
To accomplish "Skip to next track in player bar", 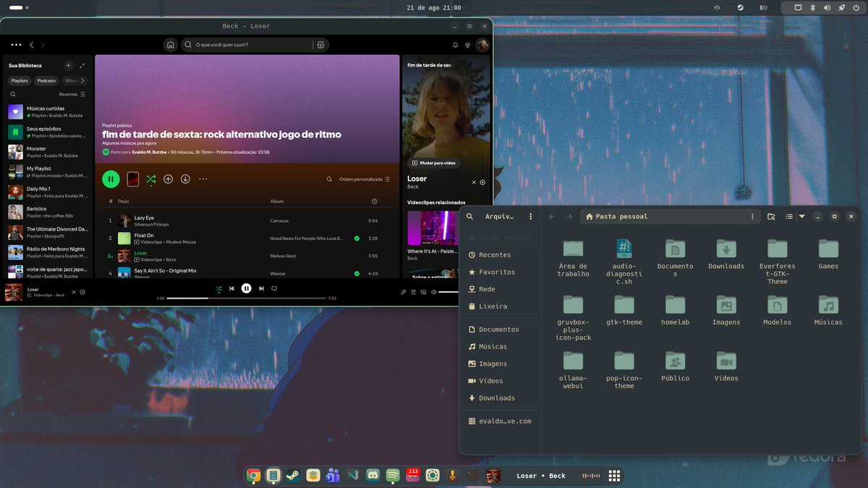I will tap(260, 288).
